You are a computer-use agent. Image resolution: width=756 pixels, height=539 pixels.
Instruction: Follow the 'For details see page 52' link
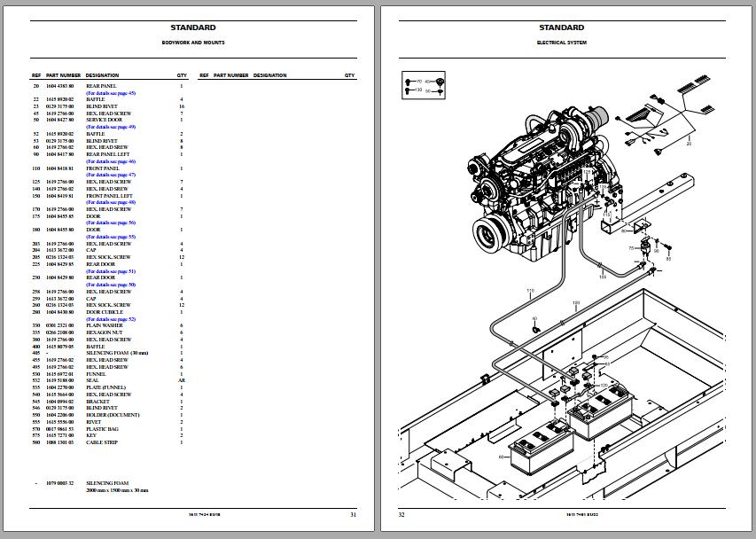(x=111, y=319)
